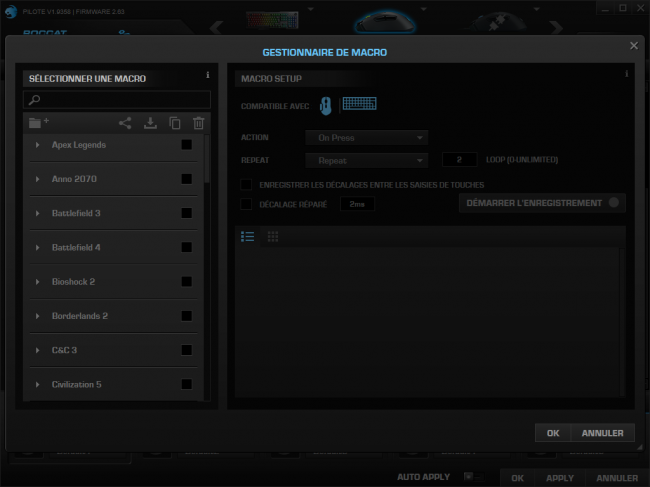Switch to grid view of macro steps
650x487 pixels.
click(x=273, y=237)
